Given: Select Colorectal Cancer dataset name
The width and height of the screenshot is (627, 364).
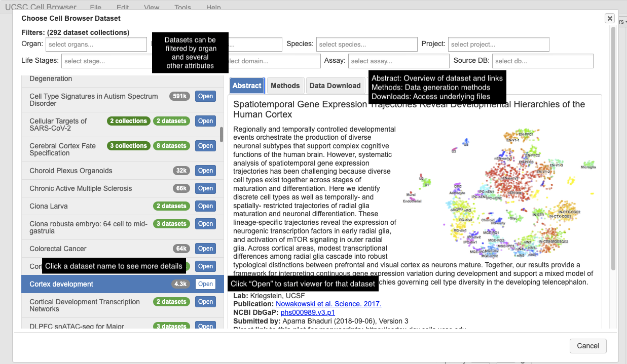Looking at the screenshot, I should tap(58, 249).
